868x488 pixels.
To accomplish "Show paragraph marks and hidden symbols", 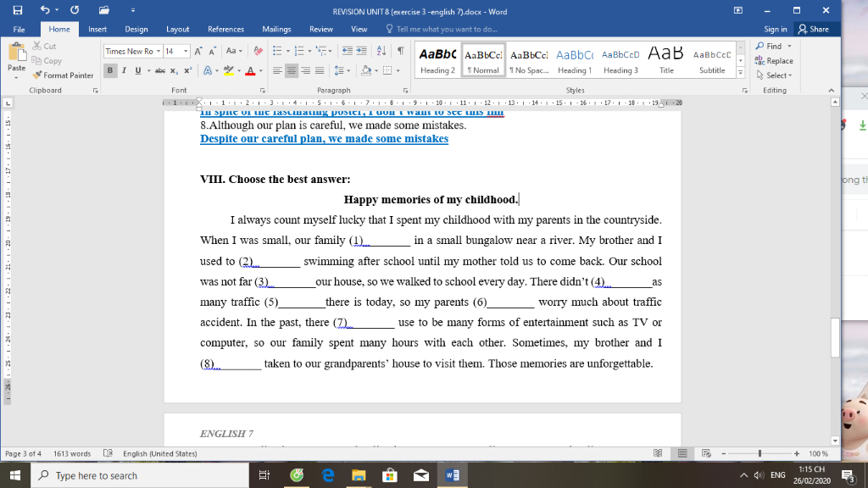I will click(400, 51).
